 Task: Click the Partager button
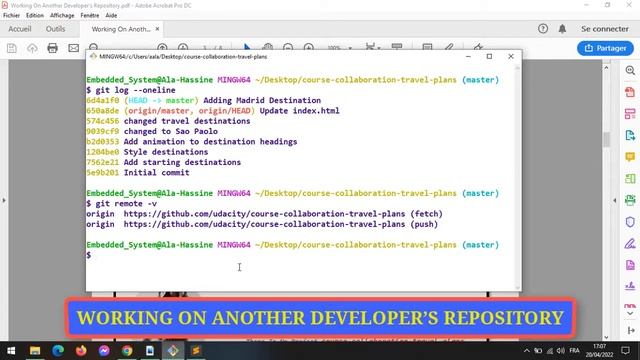[605, 48]
